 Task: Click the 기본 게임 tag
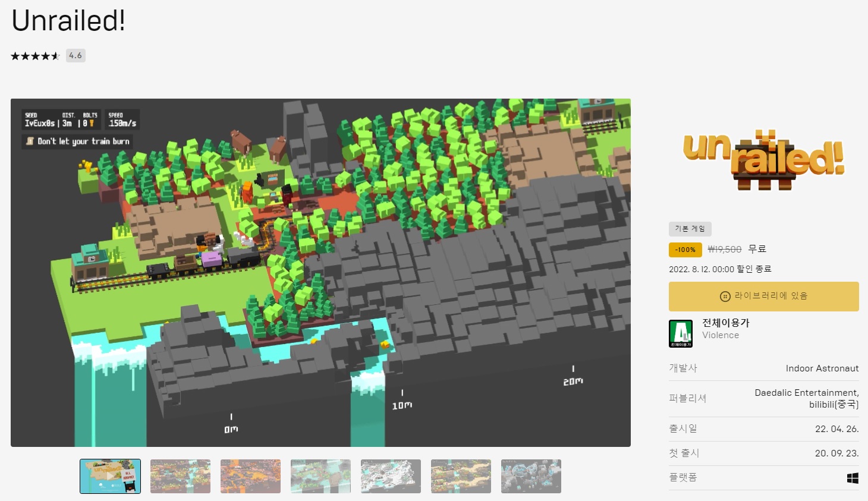(690, 229)
